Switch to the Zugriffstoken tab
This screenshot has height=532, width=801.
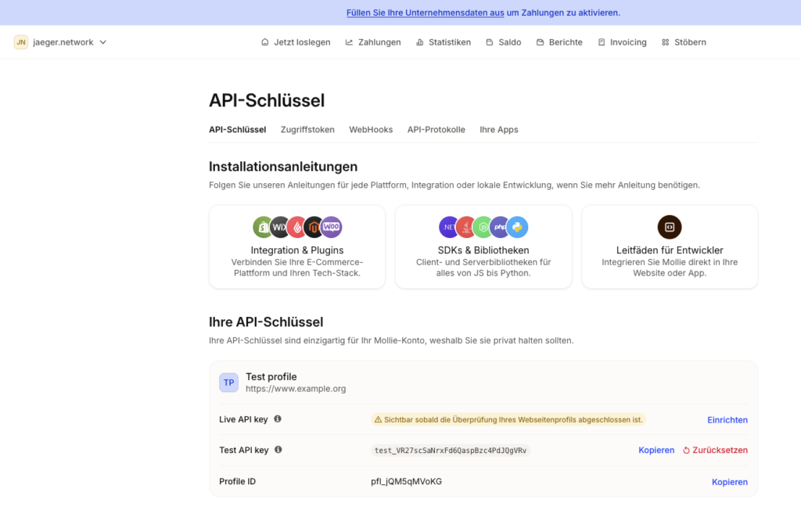307,130
